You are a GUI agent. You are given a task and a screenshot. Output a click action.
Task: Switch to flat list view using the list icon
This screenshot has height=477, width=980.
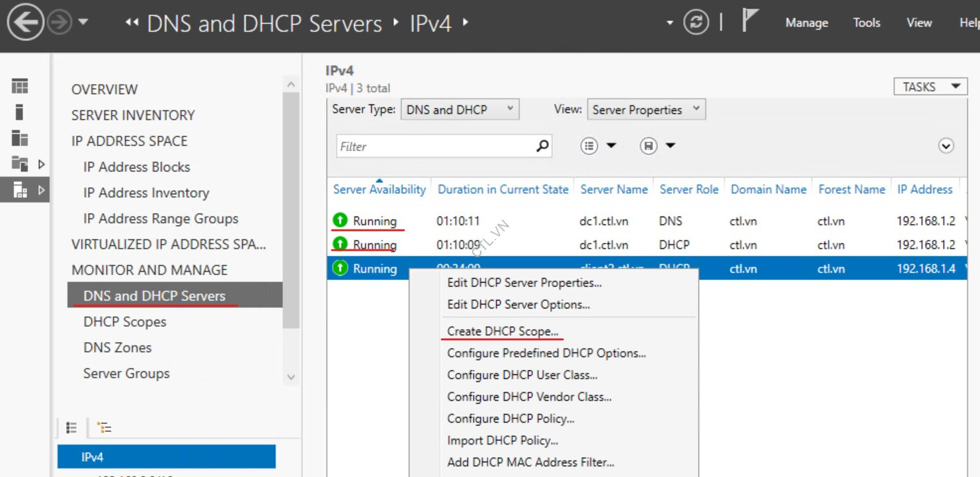(x=71, y=428)
